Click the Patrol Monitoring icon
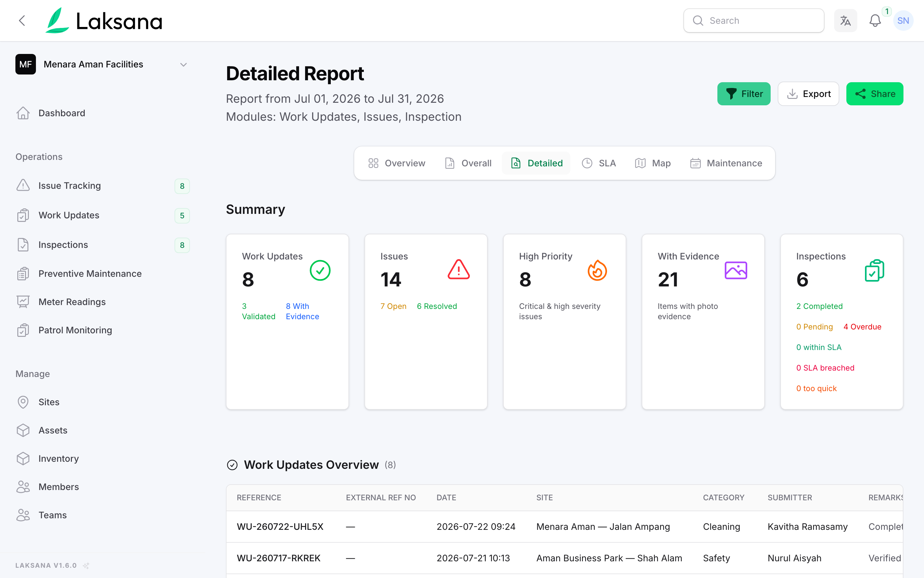Screen dimensions: 924x578 pyautogui.click(x=23, y=330)
